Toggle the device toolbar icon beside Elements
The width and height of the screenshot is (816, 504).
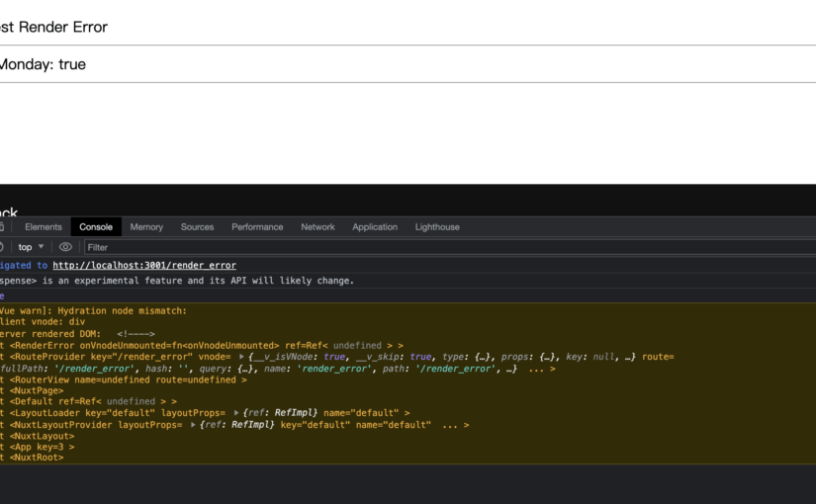[x=3, y=227]
